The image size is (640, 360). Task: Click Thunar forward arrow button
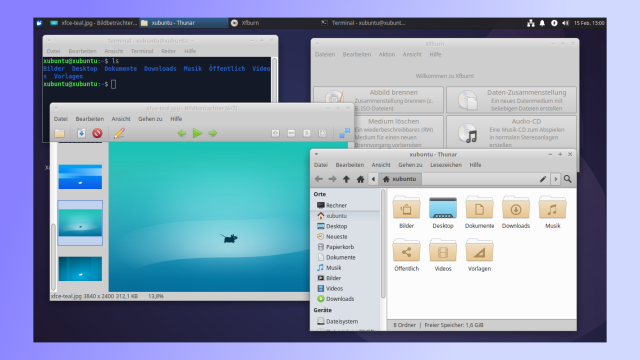(x=332, y=179)
